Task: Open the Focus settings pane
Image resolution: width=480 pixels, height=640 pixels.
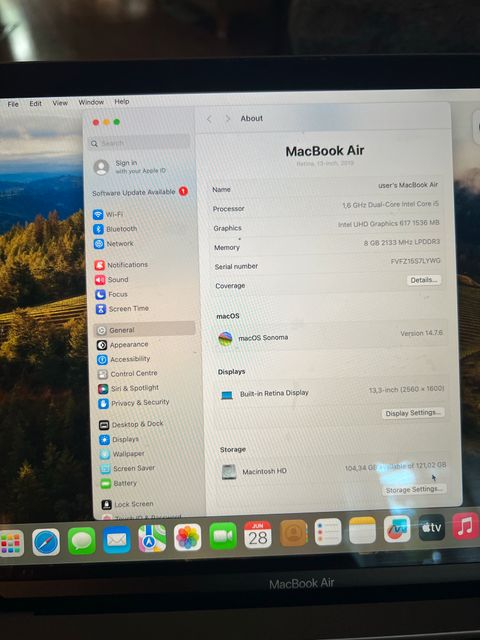Action: [112, 294]
